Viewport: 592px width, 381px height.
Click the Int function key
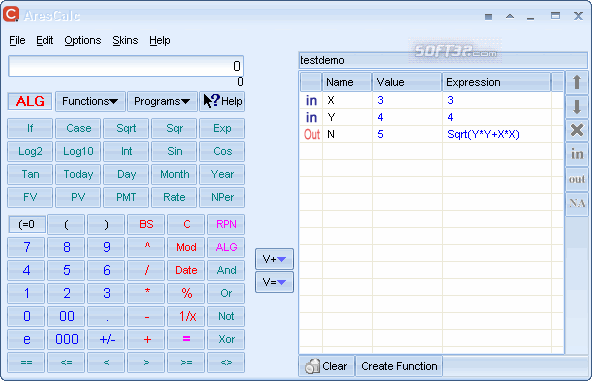[x=126, y=151]
